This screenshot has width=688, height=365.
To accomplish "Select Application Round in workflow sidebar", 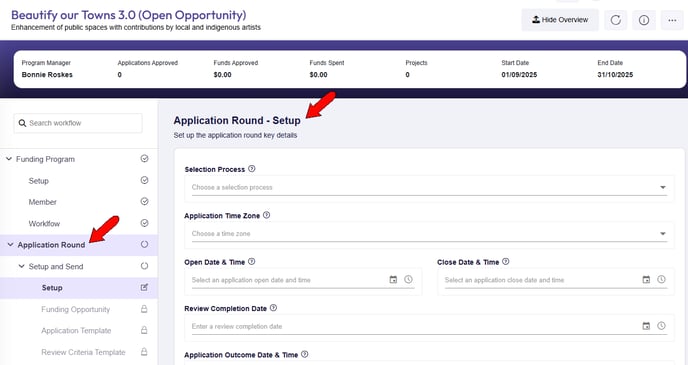I will [51, 245].
